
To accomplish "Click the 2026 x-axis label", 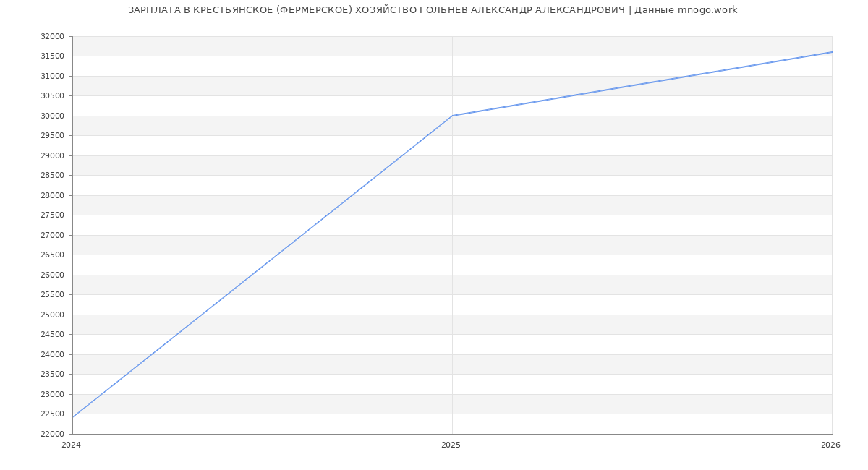I will [x=830, y=445].
